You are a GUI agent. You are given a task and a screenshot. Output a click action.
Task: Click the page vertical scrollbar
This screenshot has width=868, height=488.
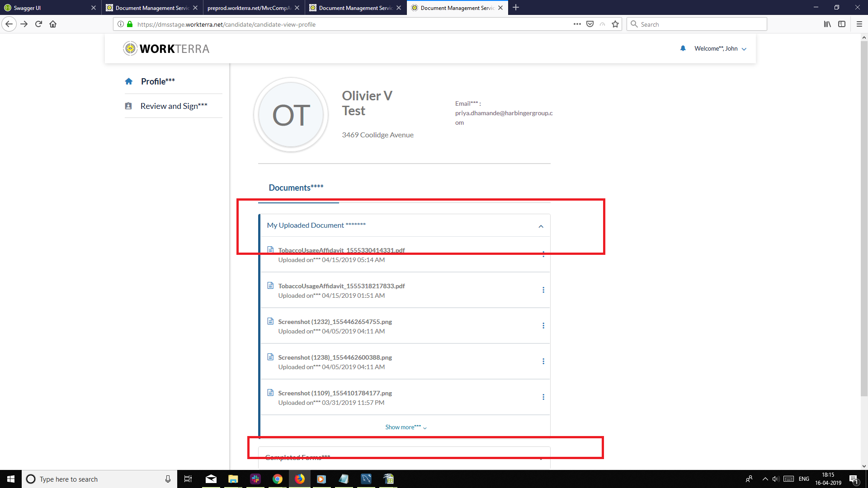(x=864, y=219)
